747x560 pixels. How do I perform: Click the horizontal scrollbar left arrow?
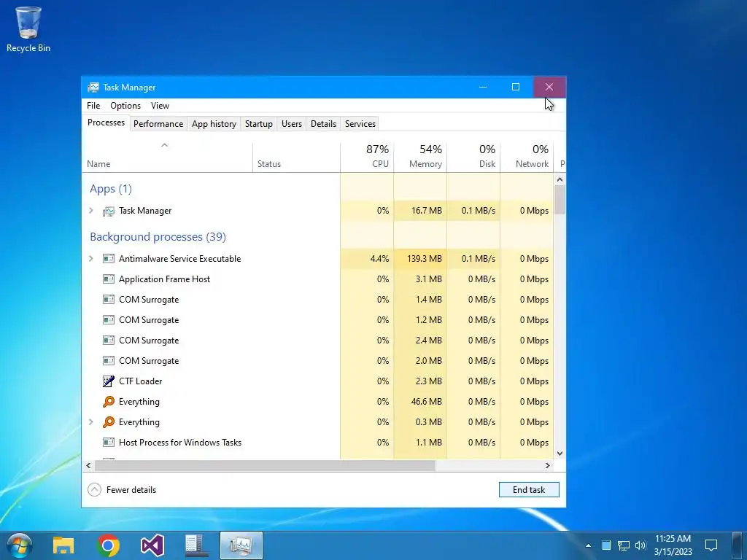point(88,465)
